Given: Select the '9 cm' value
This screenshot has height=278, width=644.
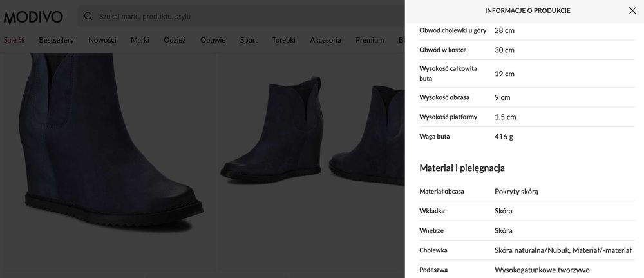Looking at the screenshot, I should pyautogui.click(x=502, y=97).
